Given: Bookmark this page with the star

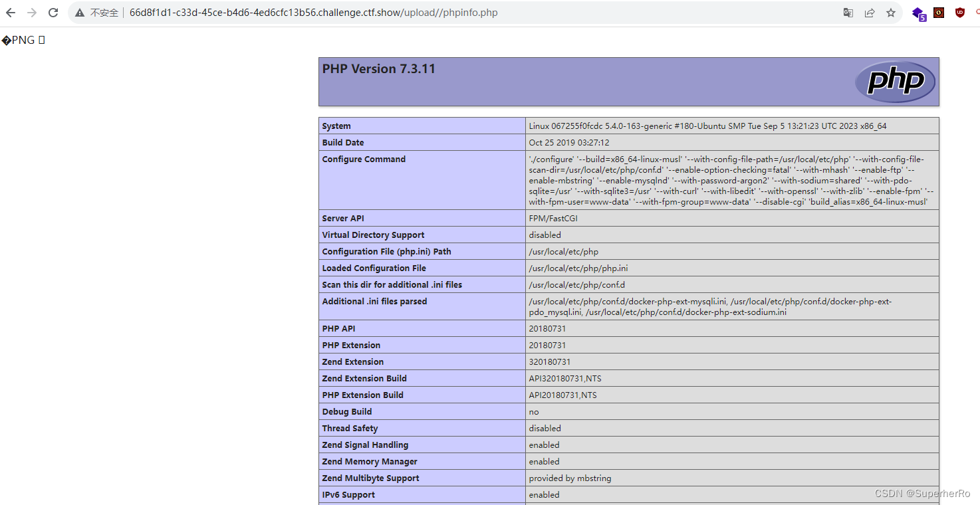Looking at the screenshot, I should coord(891,13).
